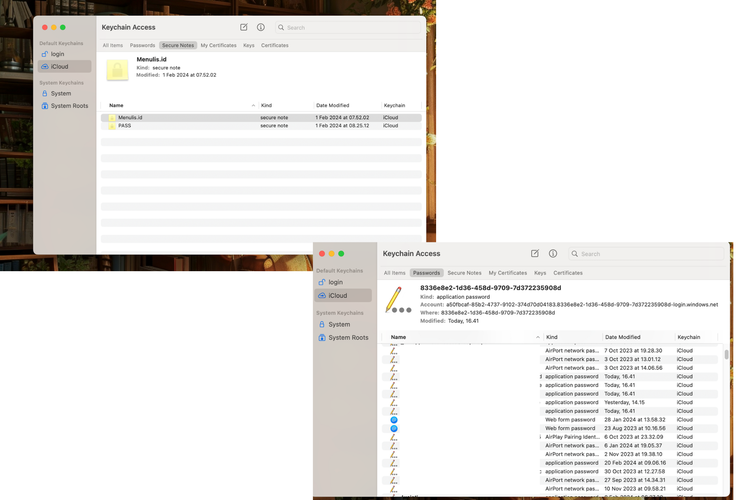Select System Roots in the lower window sidebar
Screen dimensions: 750x500
[348, 338]
